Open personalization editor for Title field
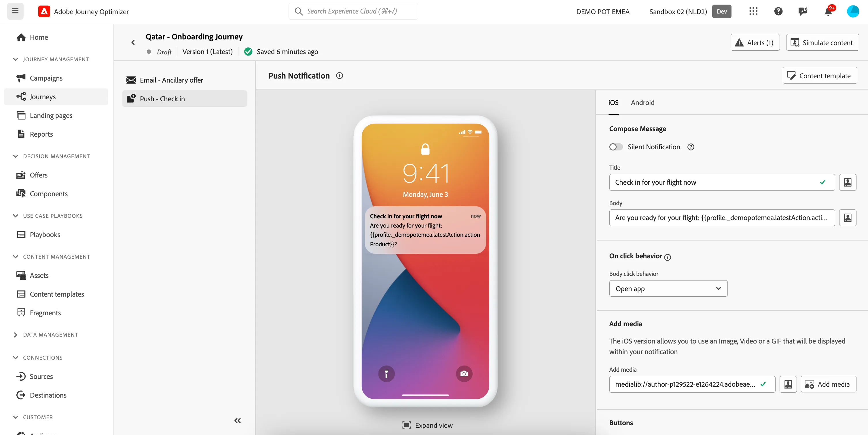 pos(848,182)
